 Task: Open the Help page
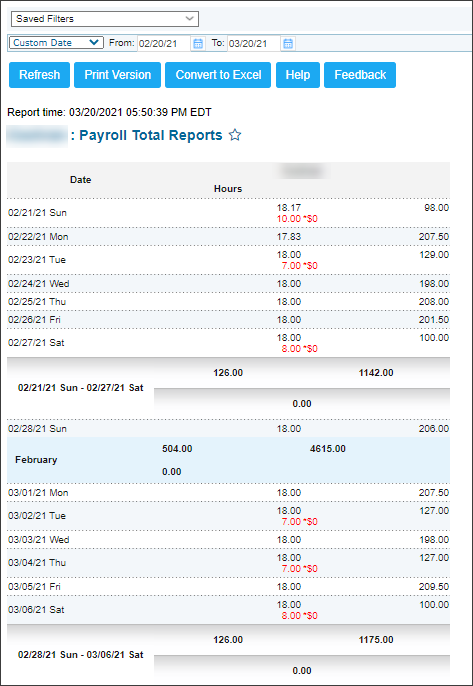coord(298,75)
